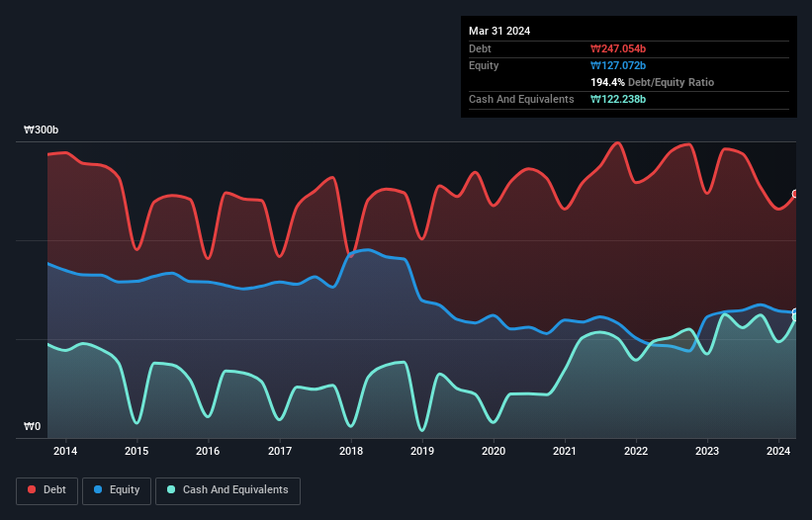Toggle Cash And Equivalents legend button
The width and height of the screenshot is (812, 520).
227,490
